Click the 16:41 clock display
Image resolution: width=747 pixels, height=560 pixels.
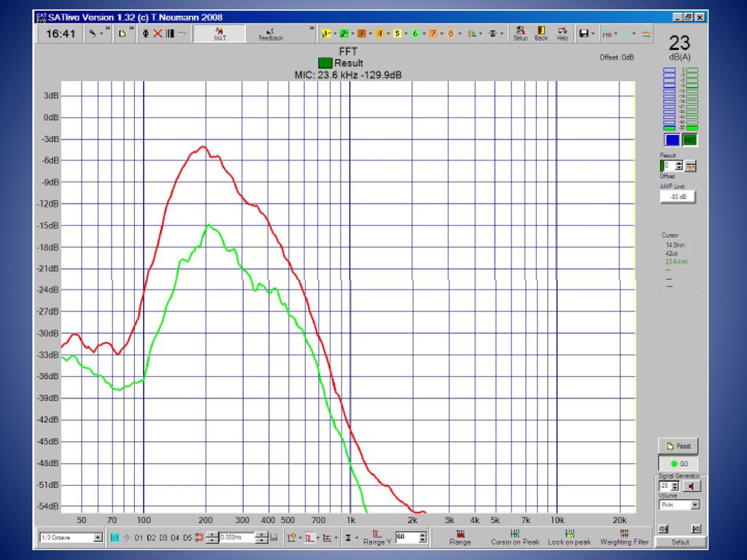click(x=61, y=34)
